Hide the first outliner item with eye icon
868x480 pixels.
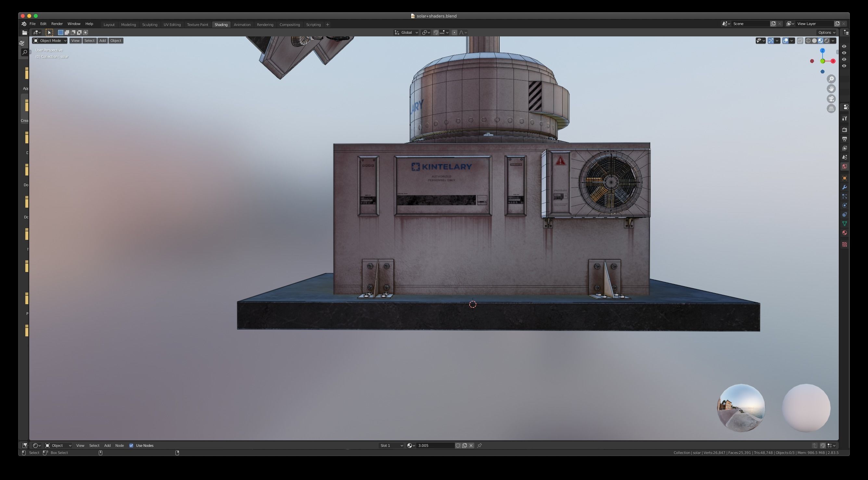844,46
